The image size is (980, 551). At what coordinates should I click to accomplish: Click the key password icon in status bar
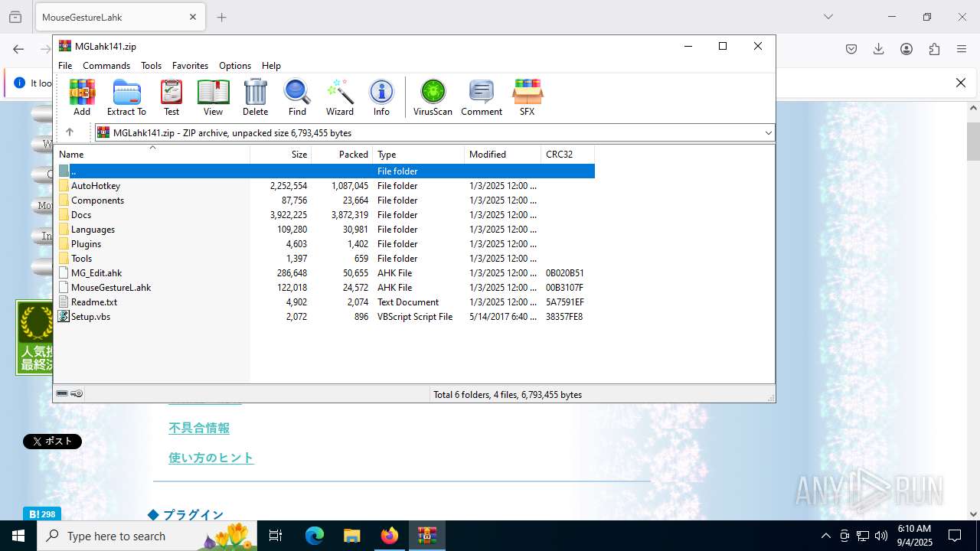pos(77,393)
